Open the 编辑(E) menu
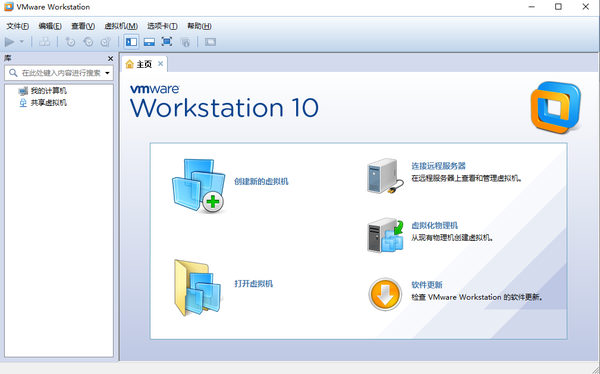600x374 pixels. coord(50,26)
